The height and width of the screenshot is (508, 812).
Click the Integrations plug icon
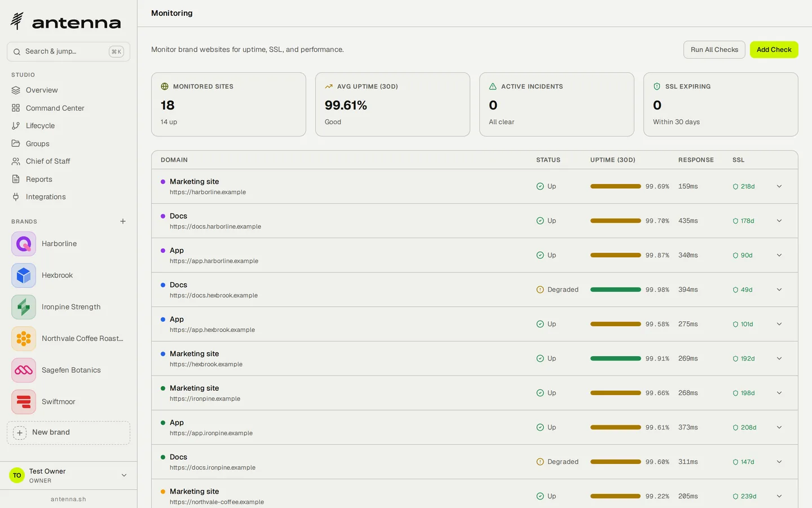(16, 197)
